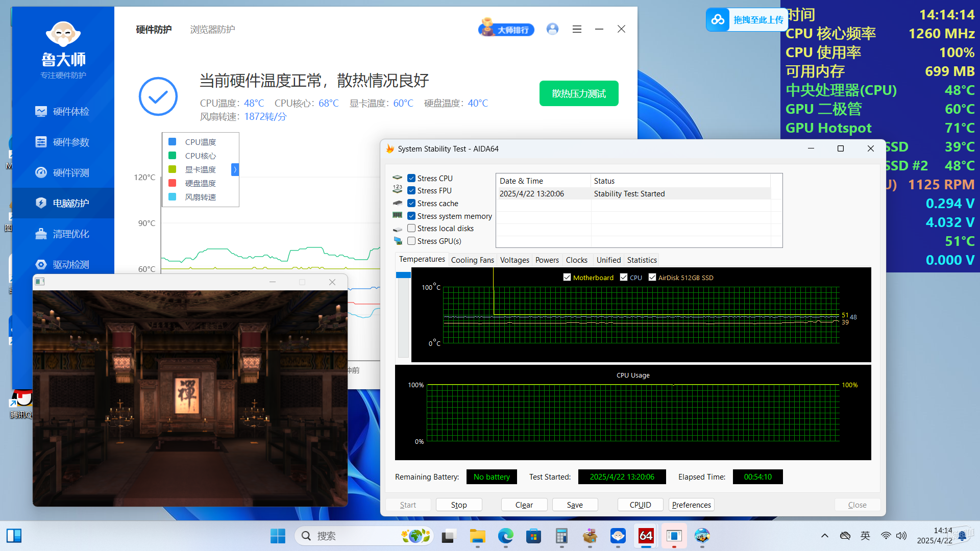This screenshot has width=980, height=551.
Task: Open 硬件体检 in Ludashi sidebar
Action: tap(63, 111)
